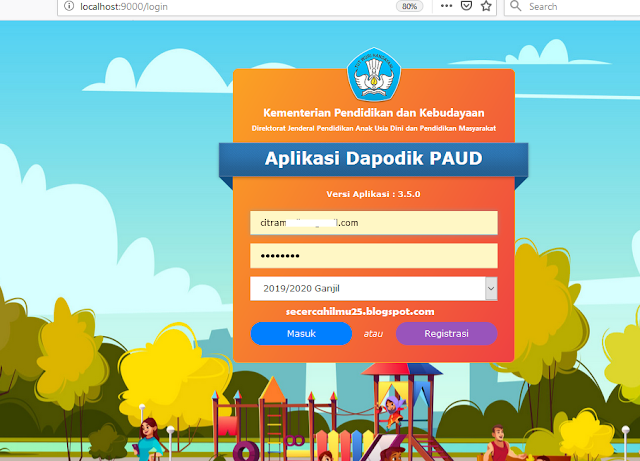
Task: Click the Direktorat Jenderal Pendidikan Anak Usia Dini text
Action: pyautogui.click(x=374, y=128)
